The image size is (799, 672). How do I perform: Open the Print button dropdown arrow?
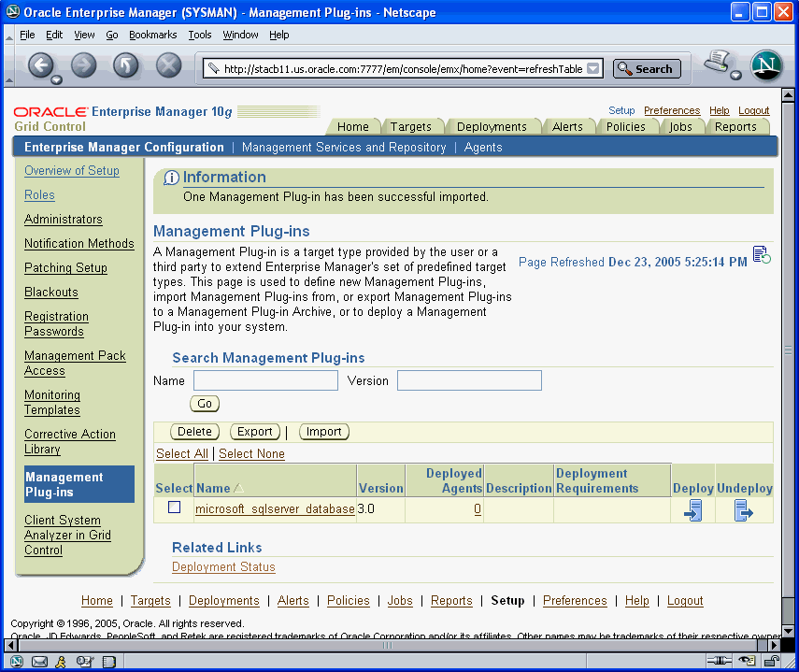coord(735,76)
